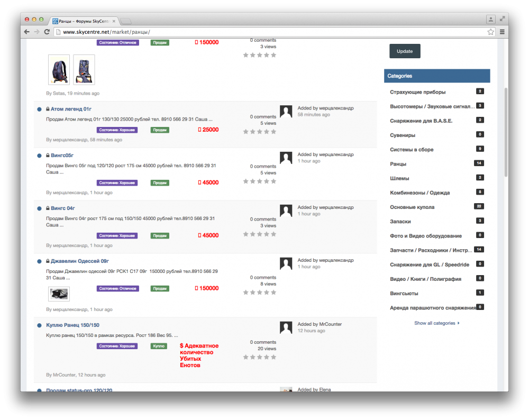Click the unread dot beside Джавелин Одессей 09г
529x420 pixels.
[x=39, y=261]
